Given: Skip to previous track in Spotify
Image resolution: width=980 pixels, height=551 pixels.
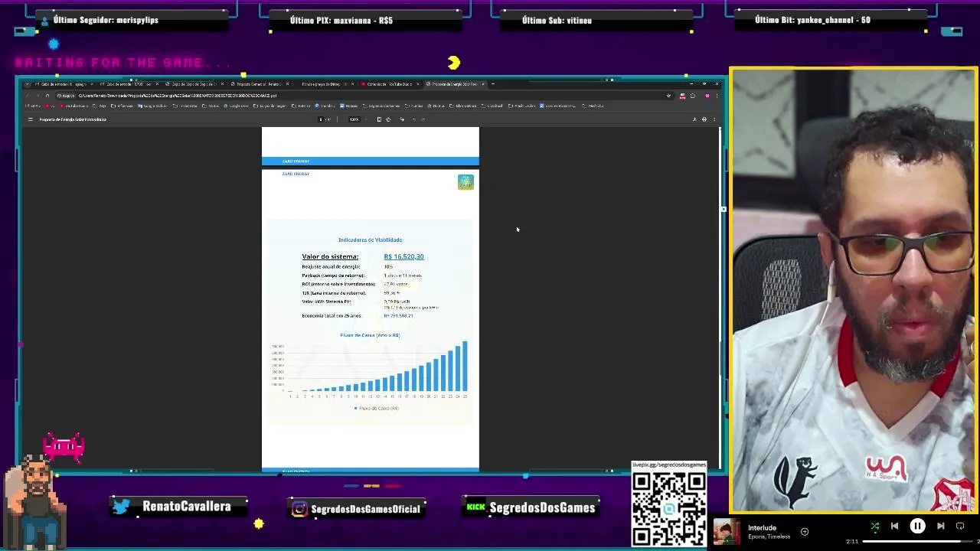Looking at the screenshot, I should click(x=894, y=526).
